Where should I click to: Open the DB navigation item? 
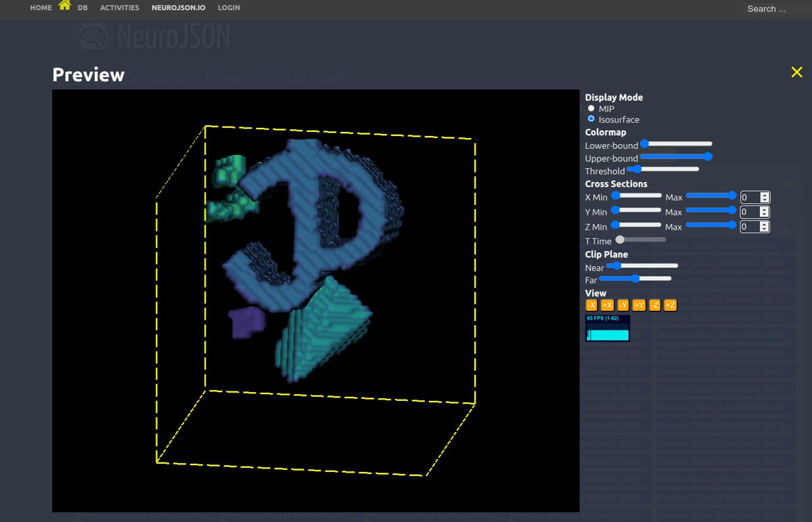[x=83, y=8]
